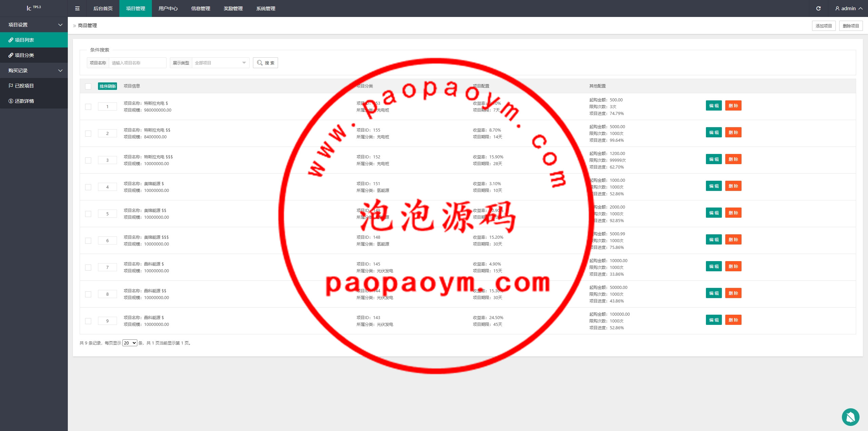Edit project with ID 143
The width and height of the screenshot is (868, 431).
714,320
